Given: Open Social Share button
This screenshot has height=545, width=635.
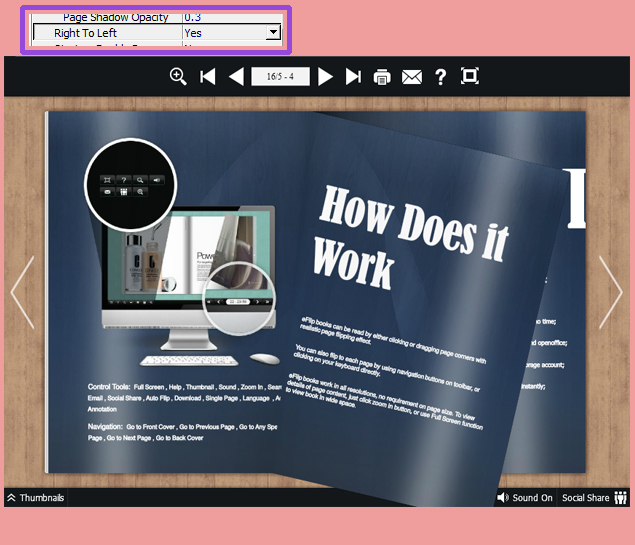Looking at the screenshot, I should [x=594, y=498].
